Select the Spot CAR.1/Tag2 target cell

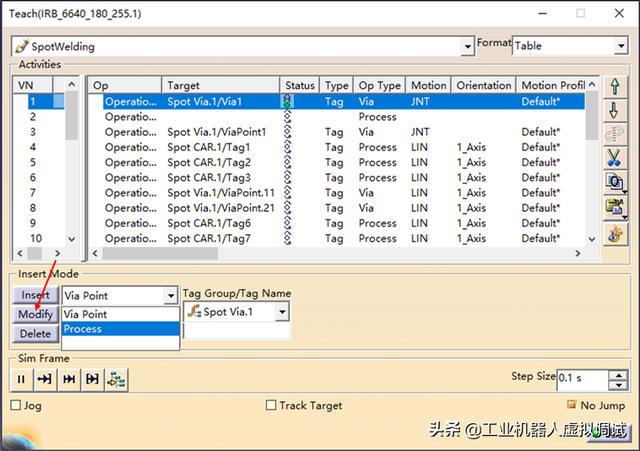[209, 162]
